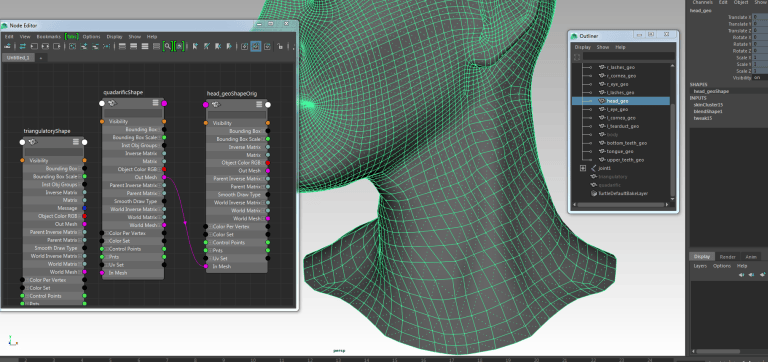The width and height of the screenshot is (768, 362).
Task: Expand Pnts attribute on quadarificShape node
Action: [106, 257]
